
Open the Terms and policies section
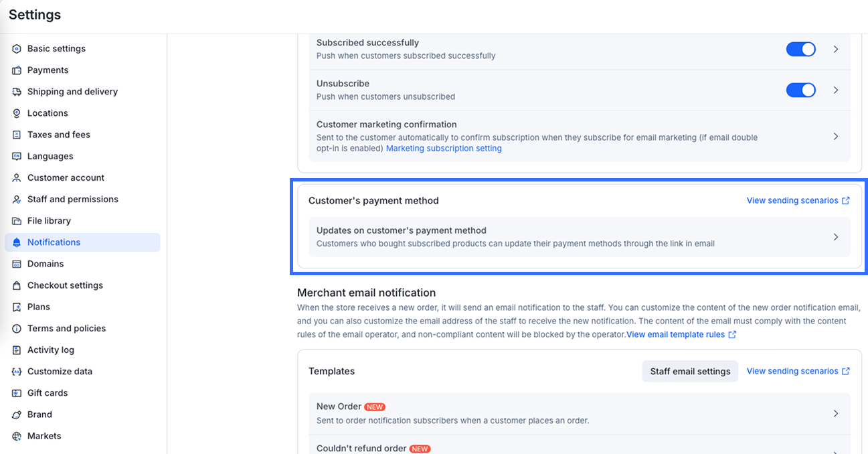(66, 328)
